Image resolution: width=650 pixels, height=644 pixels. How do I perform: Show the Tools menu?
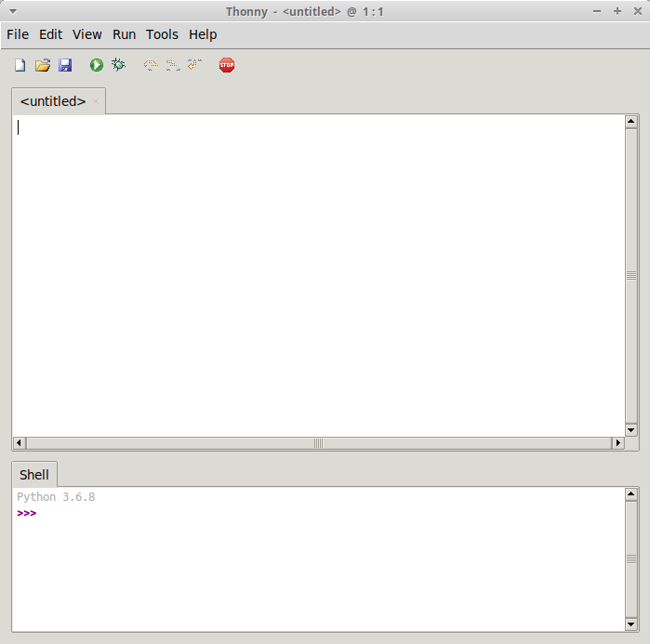coord(162,34)
